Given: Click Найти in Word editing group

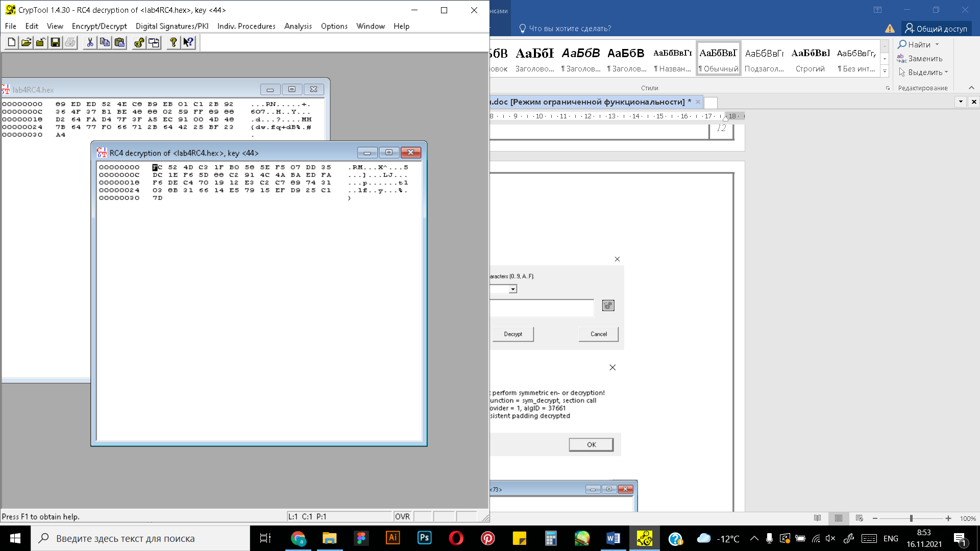Looking at the screenshot, I should pyautogui.click(x=914, y=44).
